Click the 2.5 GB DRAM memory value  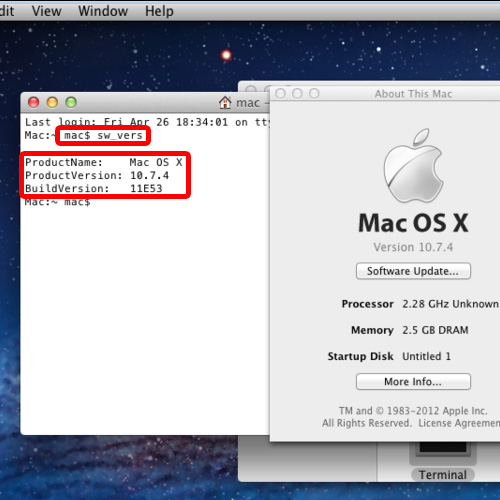pos(435,330)
